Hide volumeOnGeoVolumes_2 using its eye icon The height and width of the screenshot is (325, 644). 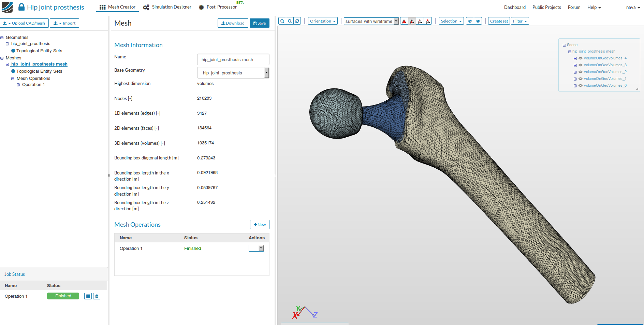pyautogui.click(x=581, y=72)
